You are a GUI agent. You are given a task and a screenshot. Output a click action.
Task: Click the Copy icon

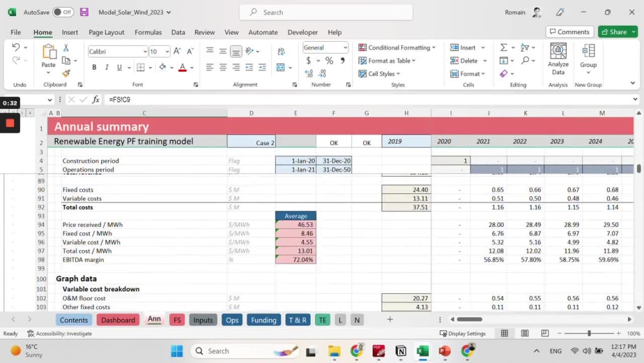point(66,61)
